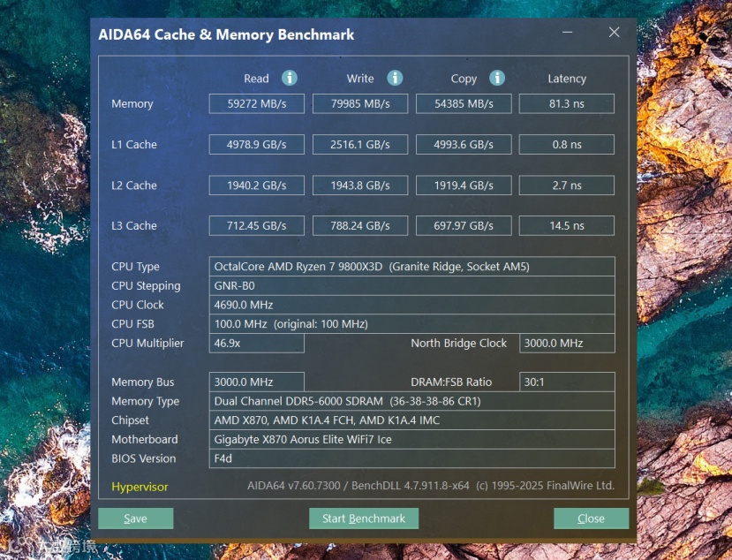Image resolution: width=732 pixels, height=560 pixels.
Task: Click the North Bridge Clock label
Action: [x=458, y=344]
